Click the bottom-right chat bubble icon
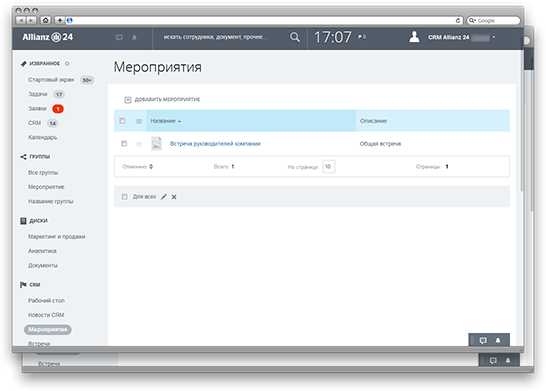 [x=483, y=341]
